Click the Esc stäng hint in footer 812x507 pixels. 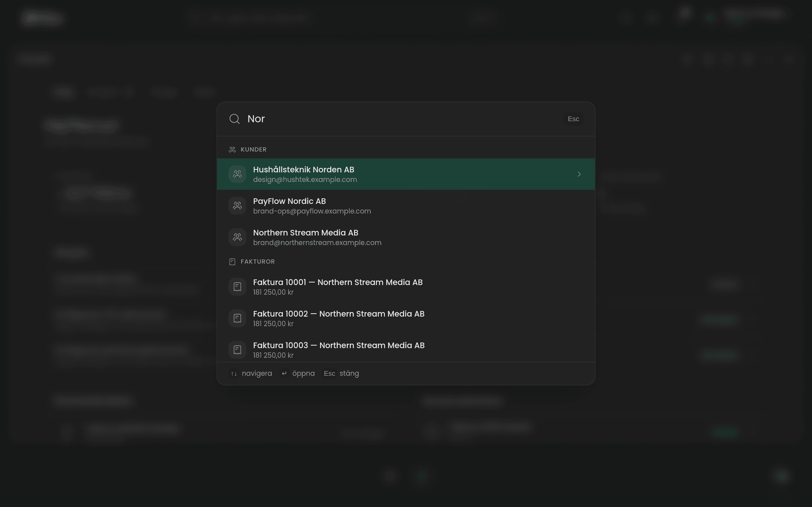pyautogui.click(x=341, y=373)
